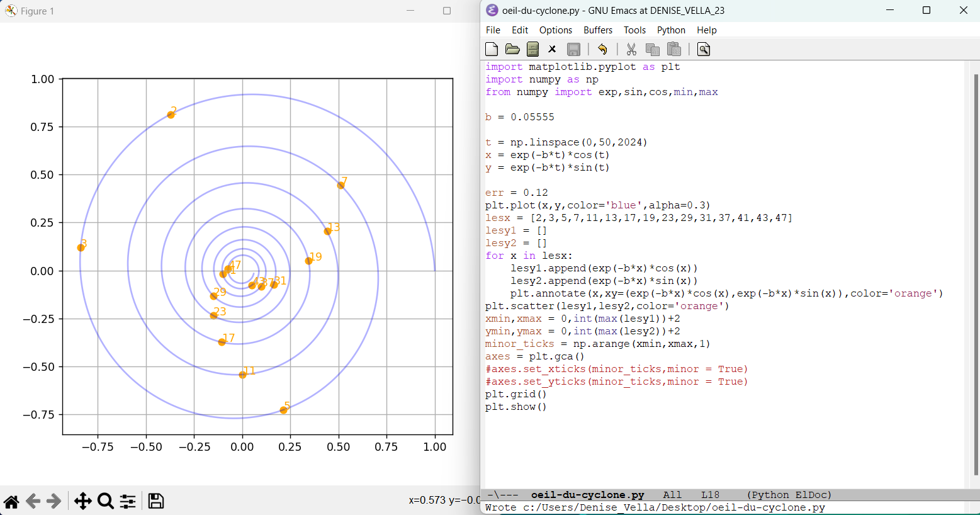
Task: Save the buffer using the floppy disk icon
Action: 573,49
